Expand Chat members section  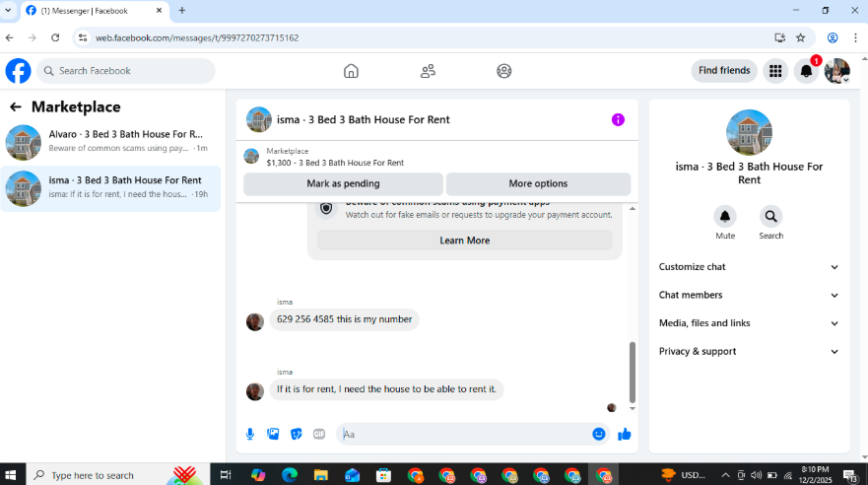pyautogui.click(x=749, y=295)
